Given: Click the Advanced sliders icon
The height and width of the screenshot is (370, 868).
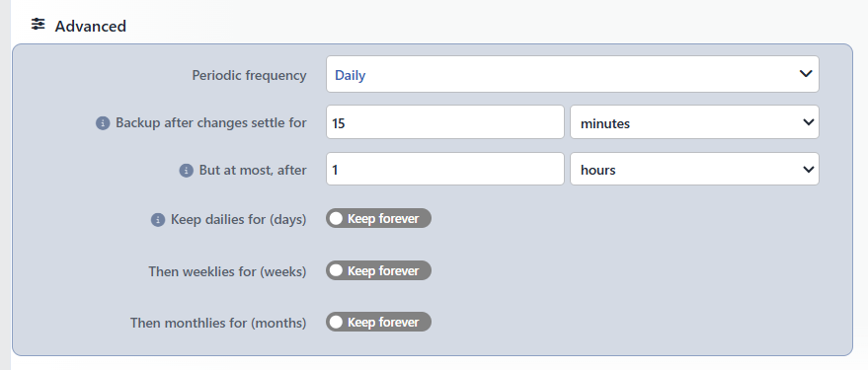Looking at the screenshot, I should tap(38, 25).
